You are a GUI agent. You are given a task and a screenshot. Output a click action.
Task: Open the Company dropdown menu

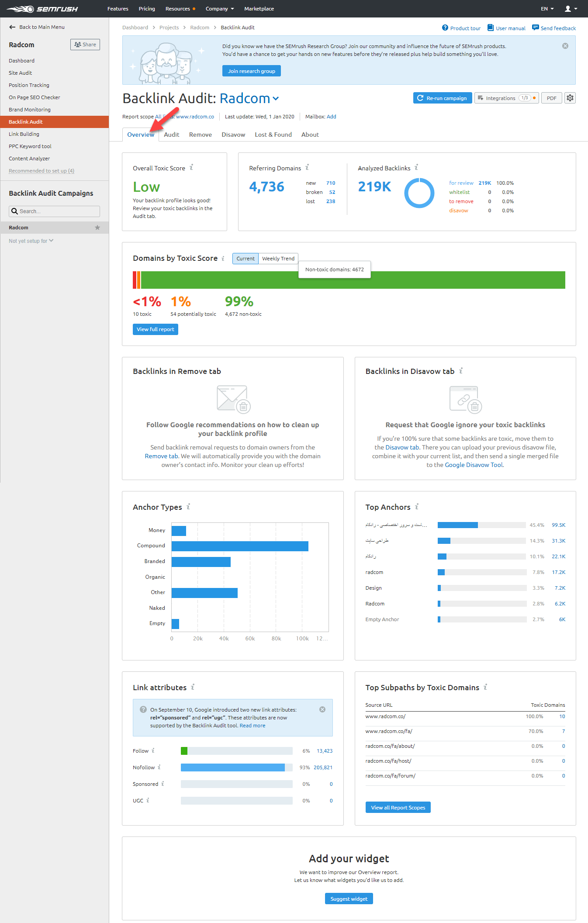(x=220, y=9)
